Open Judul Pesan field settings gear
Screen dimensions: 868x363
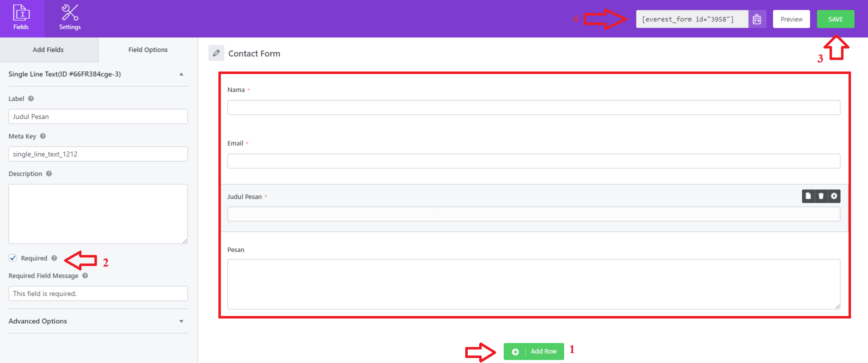click(x=834, y=196)
